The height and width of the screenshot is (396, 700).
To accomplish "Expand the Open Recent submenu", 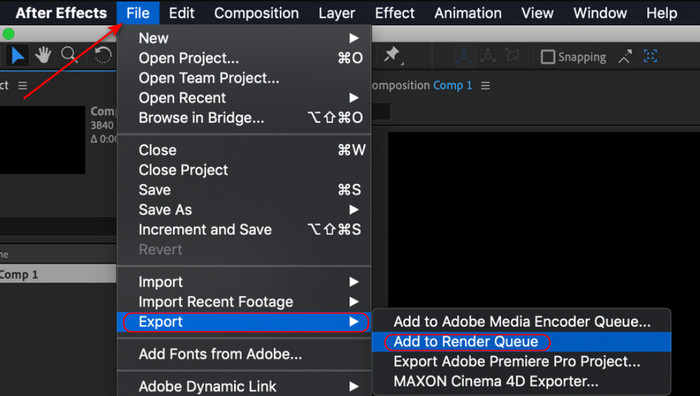I will click(244, 98).
